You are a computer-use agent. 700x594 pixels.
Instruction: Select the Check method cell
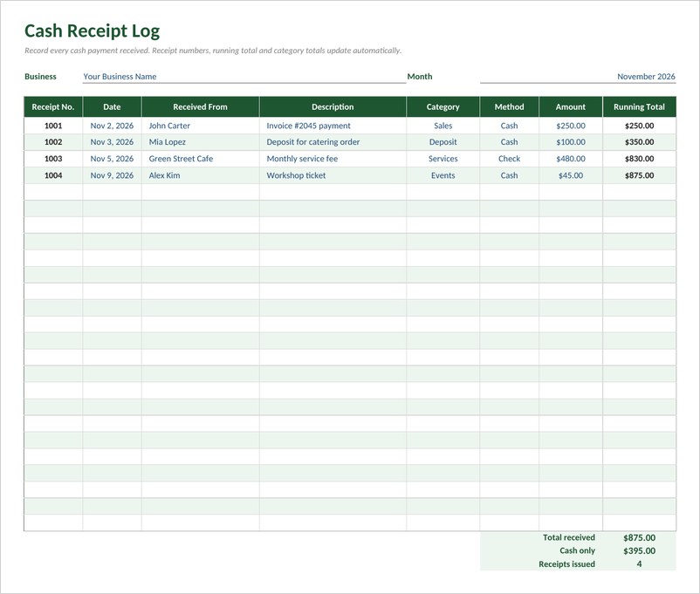(510, 159)
